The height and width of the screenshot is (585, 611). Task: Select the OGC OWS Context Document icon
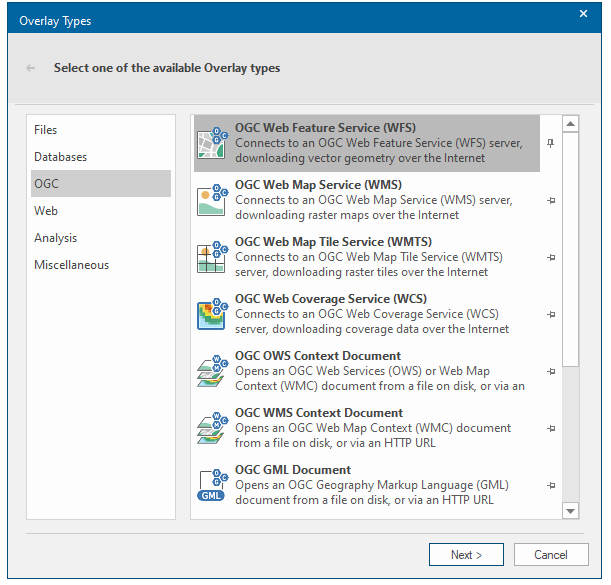click(212, 371)
